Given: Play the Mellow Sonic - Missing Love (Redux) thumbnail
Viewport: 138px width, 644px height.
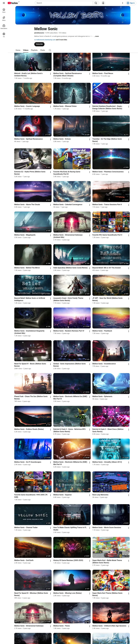Looking at the screenshot, I should click(72, 580).
